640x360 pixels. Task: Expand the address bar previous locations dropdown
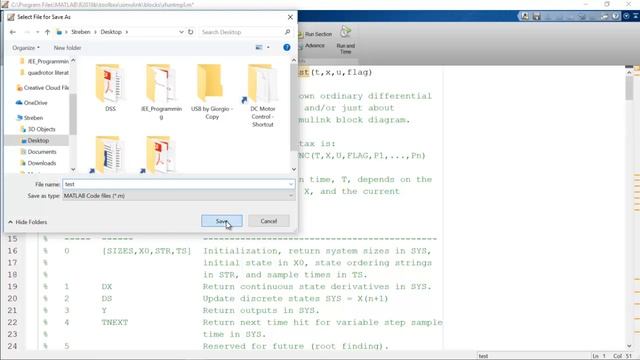[181, 32]
